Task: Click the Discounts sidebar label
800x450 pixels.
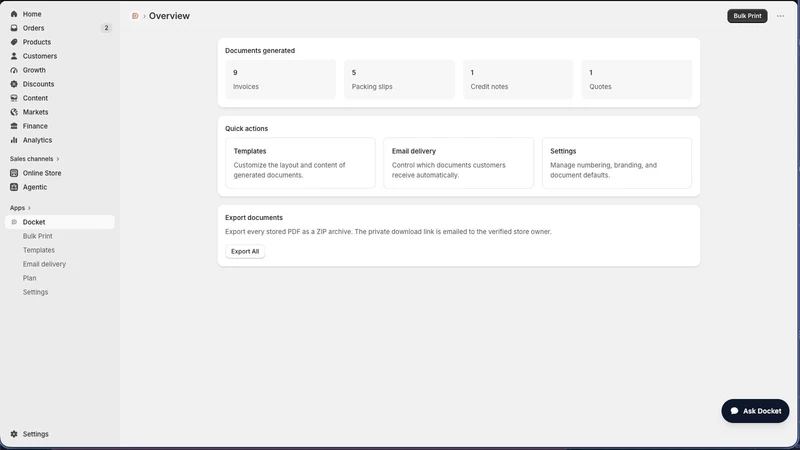Action: pos(38,84)
